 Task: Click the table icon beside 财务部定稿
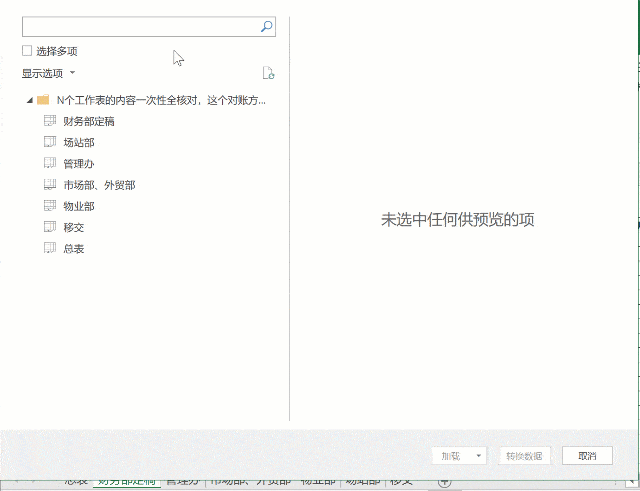coord(50,120)
